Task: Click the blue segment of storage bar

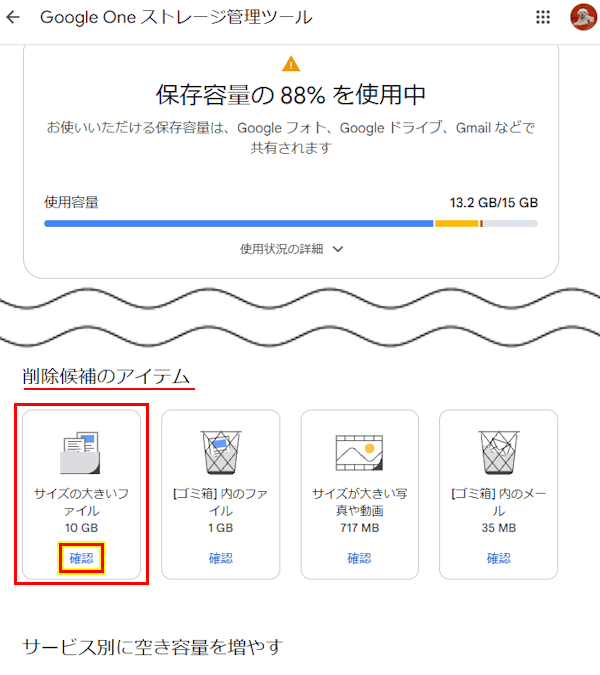Action: point(238,223)
